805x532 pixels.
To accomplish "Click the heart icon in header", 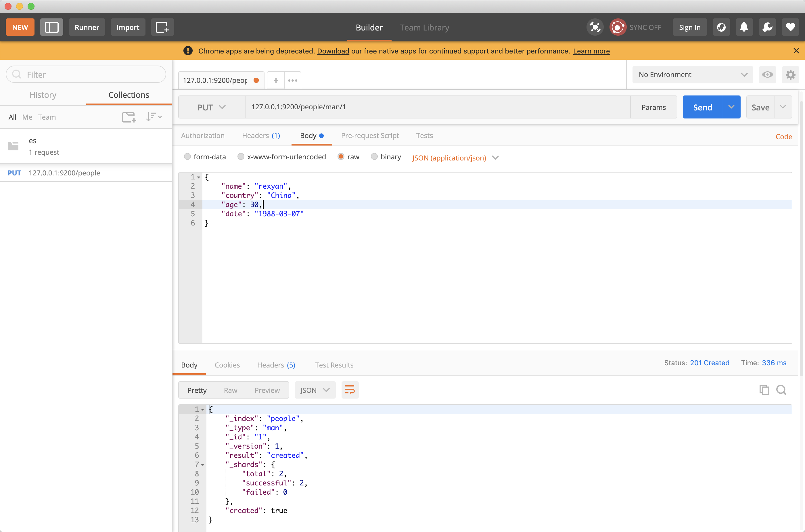I will pos(790,27).
